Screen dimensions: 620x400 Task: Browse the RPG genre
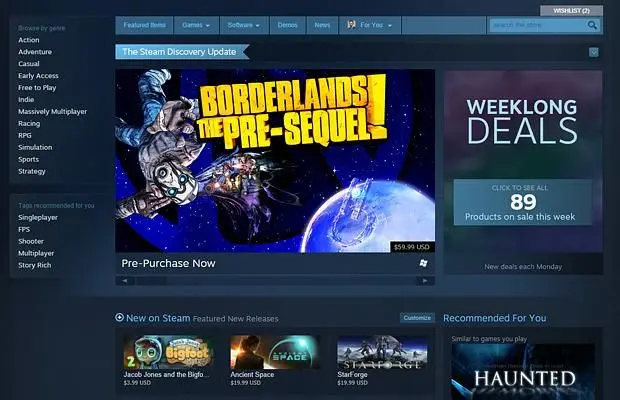25,135
